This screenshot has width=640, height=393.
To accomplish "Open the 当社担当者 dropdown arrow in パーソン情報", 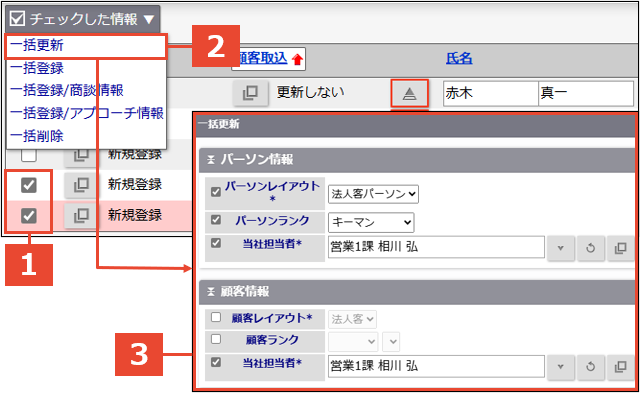I will [x=560, y=248].
